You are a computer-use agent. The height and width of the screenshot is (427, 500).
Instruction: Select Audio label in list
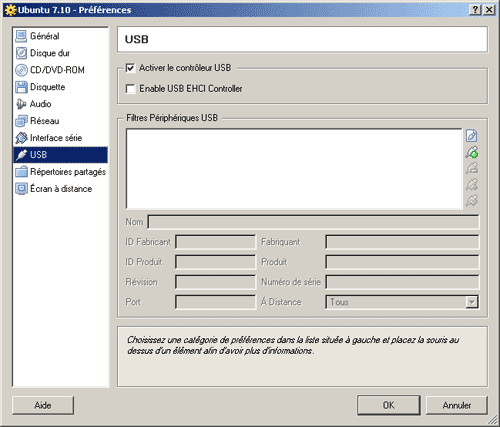[40, 104]
